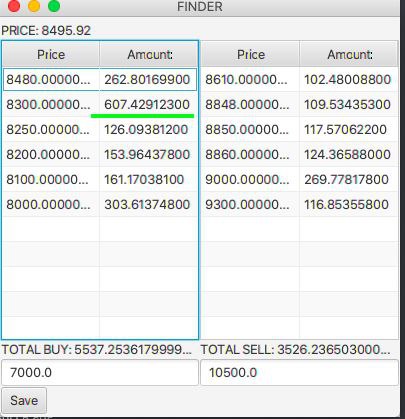Select sell price cell 8860.00000...
Image resolution: width=405 pixels, height=419 pixels.
tap(250, 154)
